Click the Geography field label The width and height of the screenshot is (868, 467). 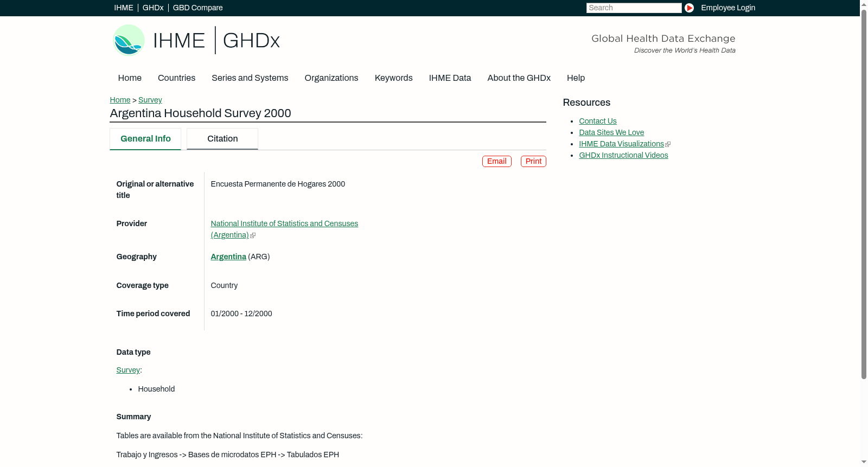pos(136,257)
